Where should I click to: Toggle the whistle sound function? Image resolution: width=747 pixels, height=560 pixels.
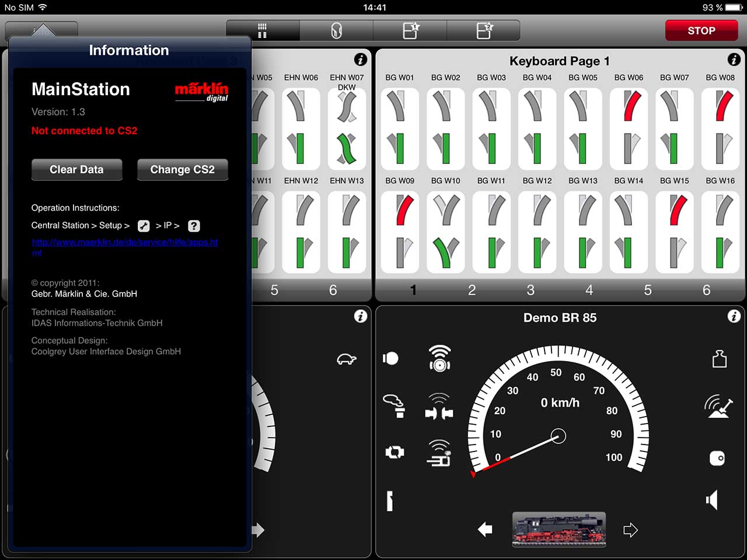pyautogui.click(x=439, y=358)
